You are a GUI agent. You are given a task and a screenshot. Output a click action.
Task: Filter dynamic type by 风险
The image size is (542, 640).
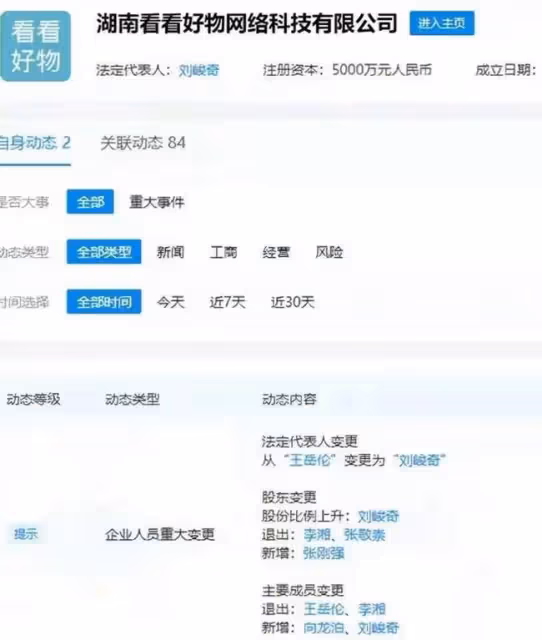click(329, 252)
